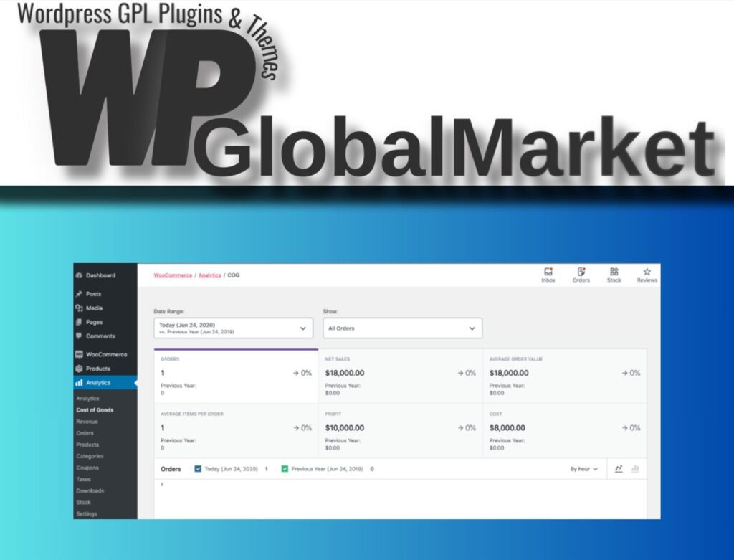Click the Pages icon in sidebar
The image size is (734, 560).
click(79, 322)
